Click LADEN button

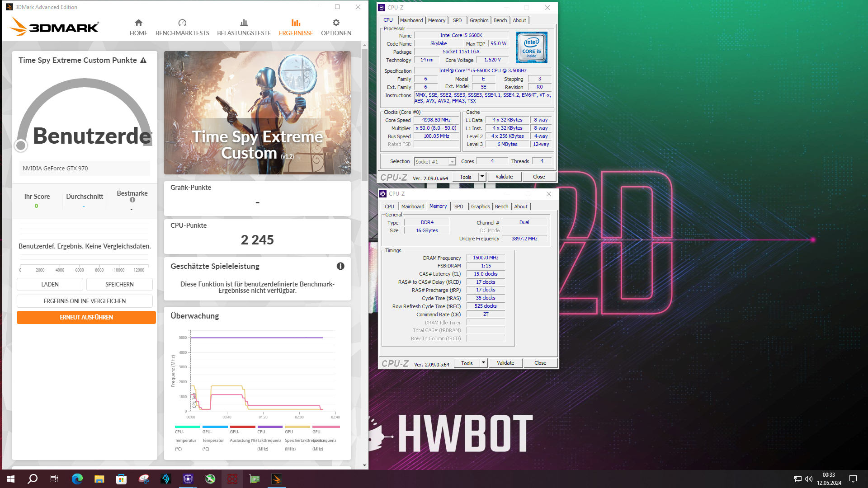(x=50, y=284)
